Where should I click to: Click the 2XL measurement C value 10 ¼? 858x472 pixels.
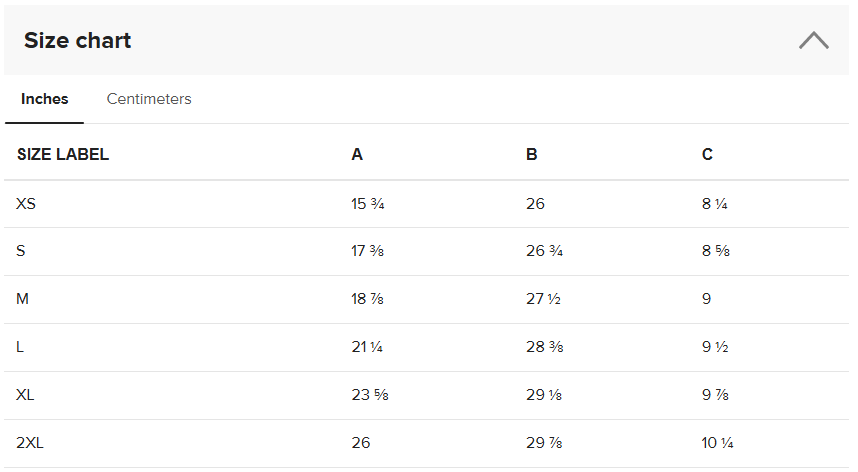tap(718, 443)
